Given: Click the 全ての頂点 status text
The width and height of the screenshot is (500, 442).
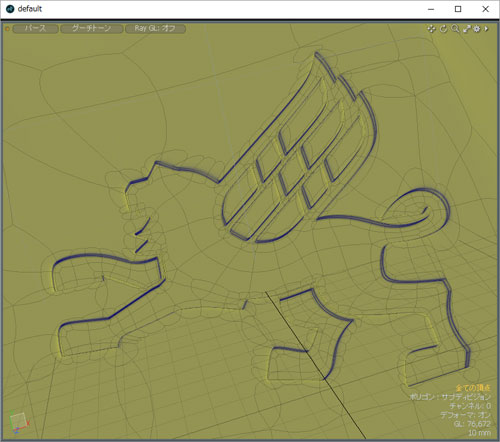Looking at the screenshot, I should pyautogui.click(x=473, y=388).
